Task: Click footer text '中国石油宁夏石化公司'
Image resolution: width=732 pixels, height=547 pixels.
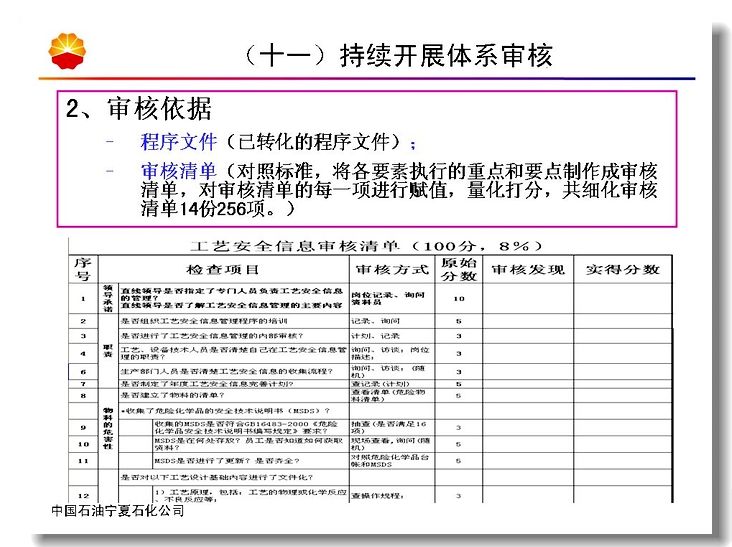Action: tap(118, 510)
